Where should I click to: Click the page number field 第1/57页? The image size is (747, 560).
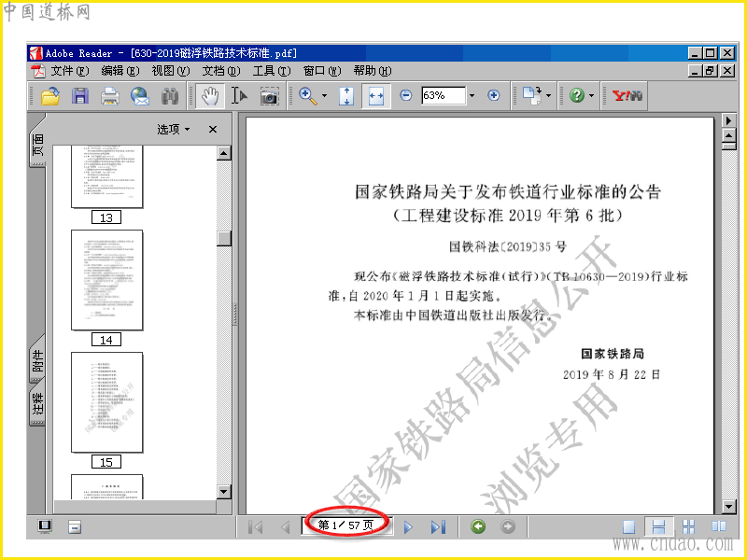click(x=346, y=525)
